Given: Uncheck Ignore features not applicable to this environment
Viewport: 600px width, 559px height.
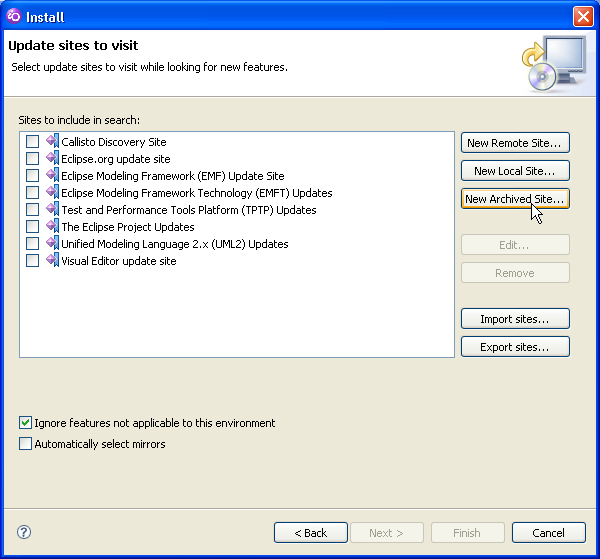Looking at the screenshot, I should [25, 423].
